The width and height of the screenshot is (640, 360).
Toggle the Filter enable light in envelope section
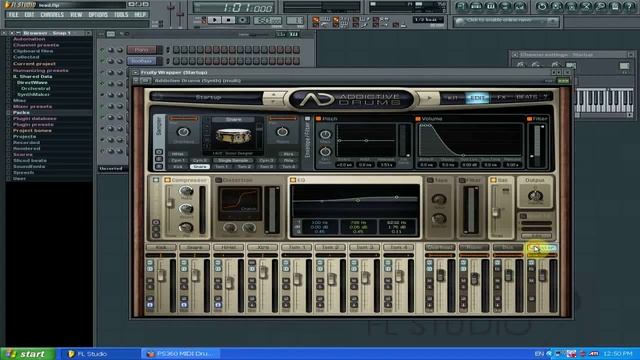[x=529, y=119]
